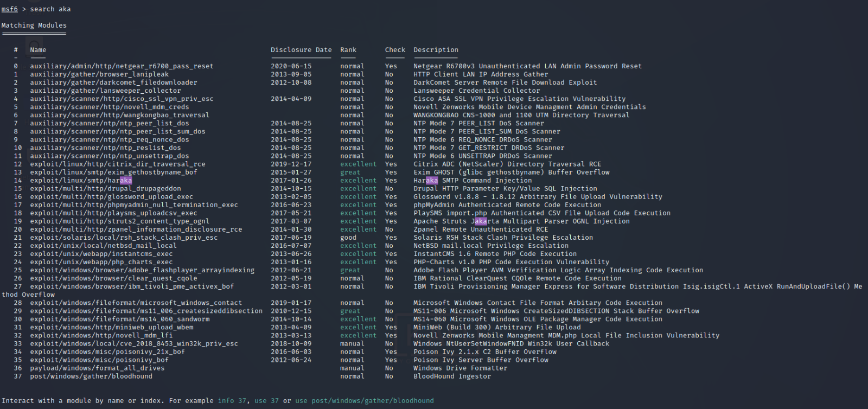Click disclosure date 2017-06-19
The image size is (868, 409).
(x=291, y=237)
